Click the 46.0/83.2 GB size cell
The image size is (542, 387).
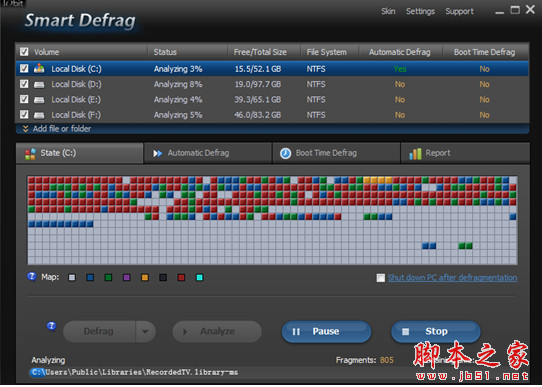pos(258,115)
